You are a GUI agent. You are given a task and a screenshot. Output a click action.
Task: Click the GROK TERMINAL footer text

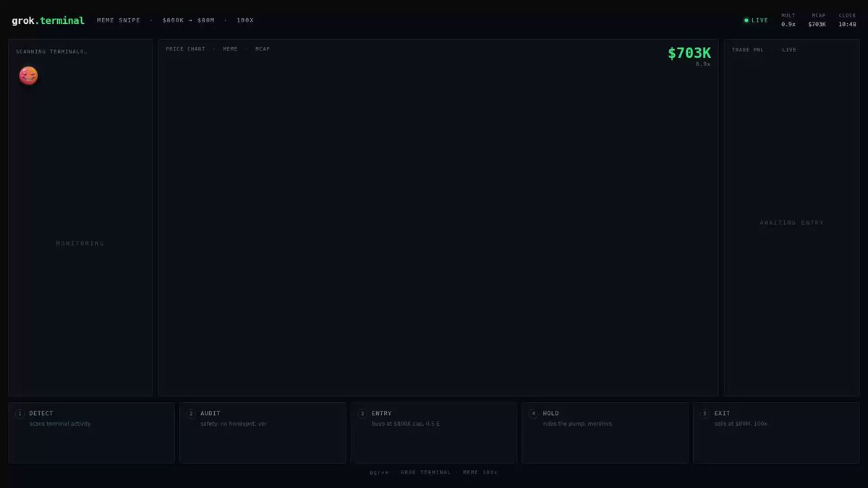click(x=425, y=472)
